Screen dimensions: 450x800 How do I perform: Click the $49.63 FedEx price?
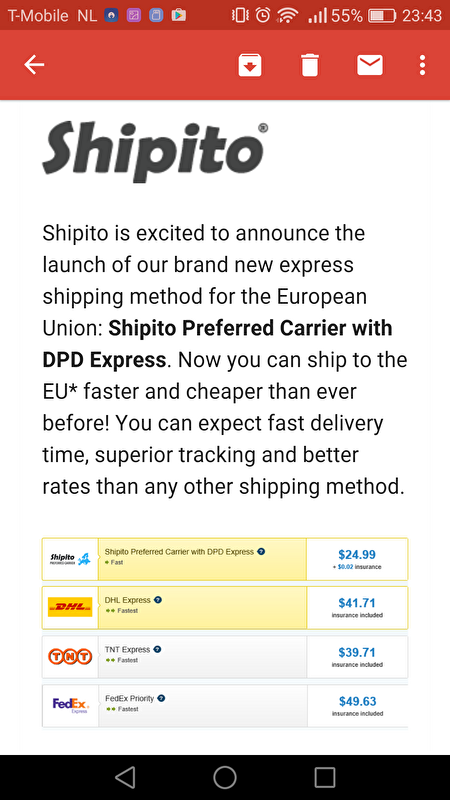click(357, 702)
